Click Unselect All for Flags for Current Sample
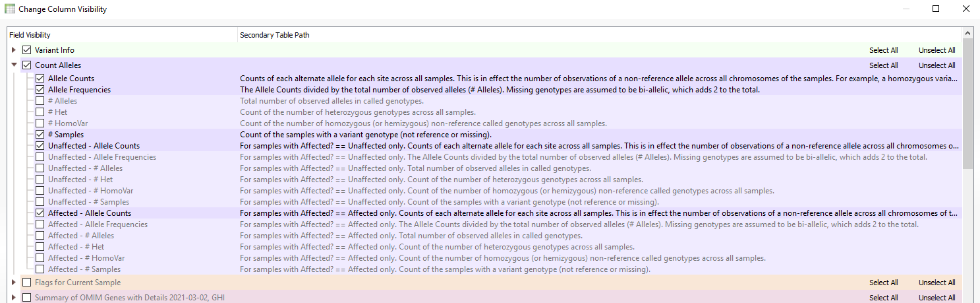 937,283
